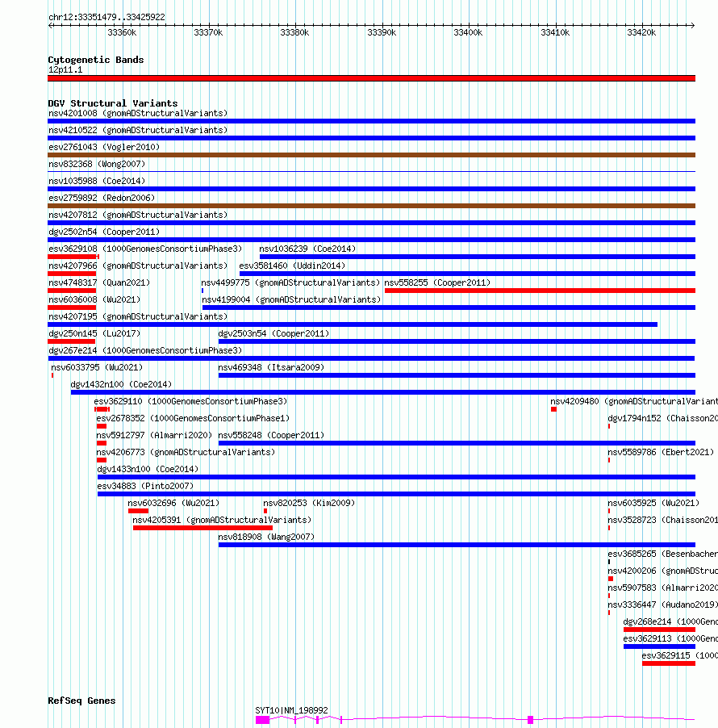Select the nsv4210522 variant label
Viewport: 718px width, 728px height.
pyautogui.click(x=138, y=131)
